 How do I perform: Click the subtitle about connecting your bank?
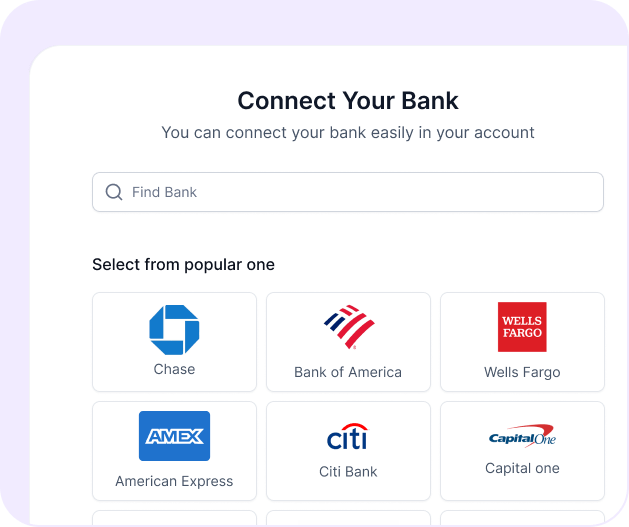[348, 133]
